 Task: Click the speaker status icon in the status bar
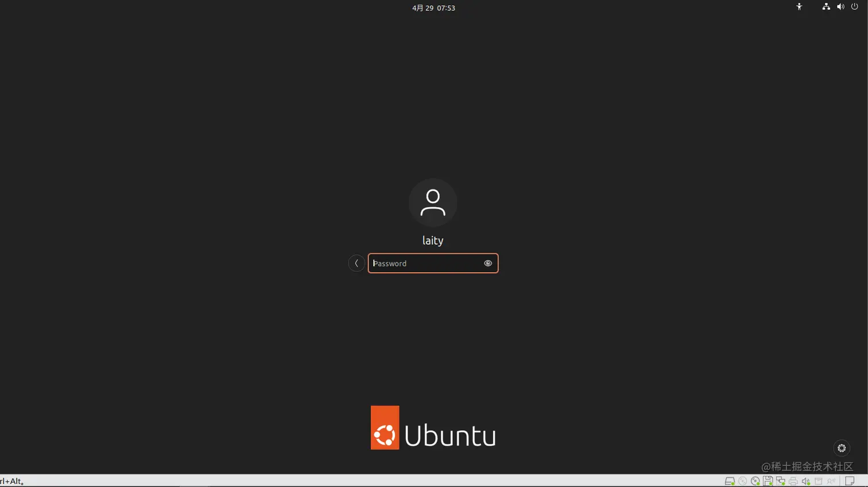[805, 481]
